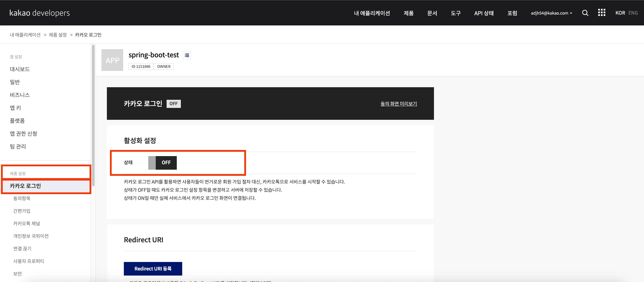Click the 활성화 설정 heading
The width and height of the screenshot is (644, 282).
(140, 140)
